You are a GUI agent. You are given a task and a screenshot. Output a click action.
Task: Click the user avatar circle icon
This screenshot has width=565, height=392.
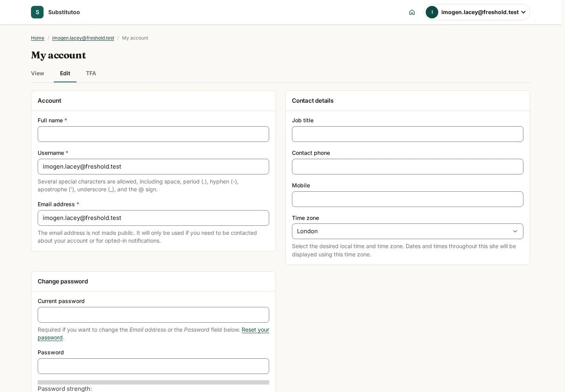pos(432,12)
